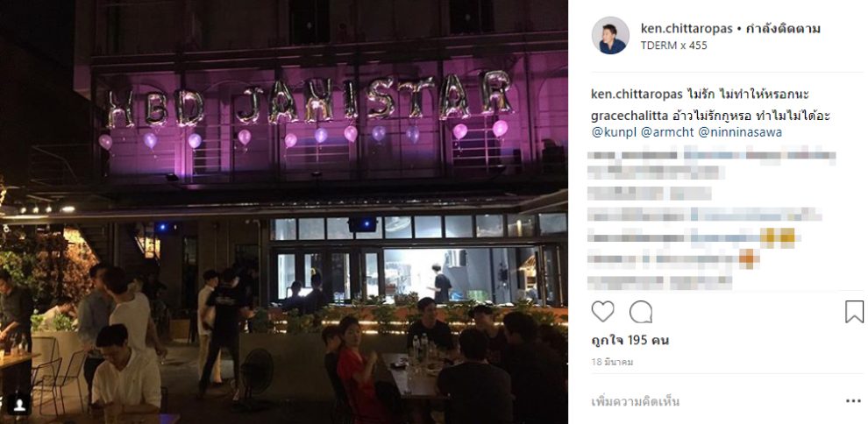Click the first blurred comment line
Screen dimensions: 868x424
[713, 155]
